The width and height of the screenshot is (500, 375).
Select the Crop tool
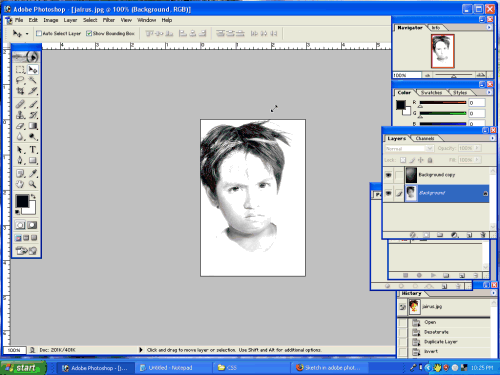[20, 91]
